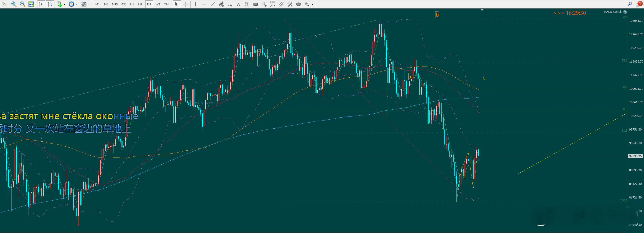The image size is (644, 233).
Task: Activate the cursor pointer mode
Action: [176, 4]
